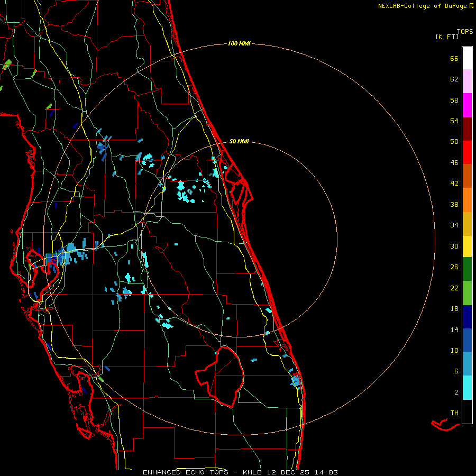The image size is (476, 476).
Task: Select the light green legend swatch
Action: tap(467, 293)
